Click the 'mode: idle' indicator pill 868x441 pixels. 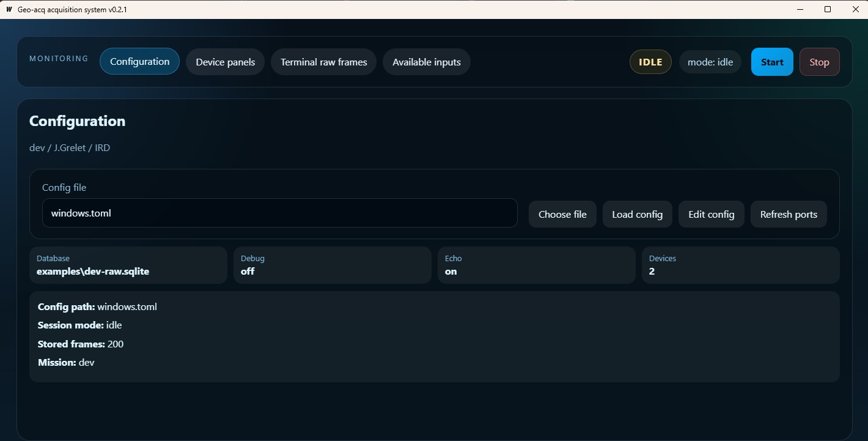(x=710, y=62)
